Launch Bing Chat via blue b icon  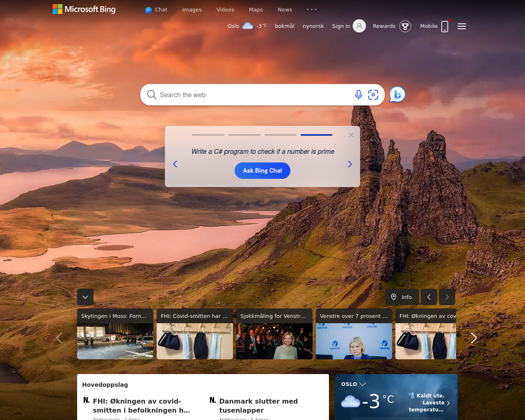(397, 95)
